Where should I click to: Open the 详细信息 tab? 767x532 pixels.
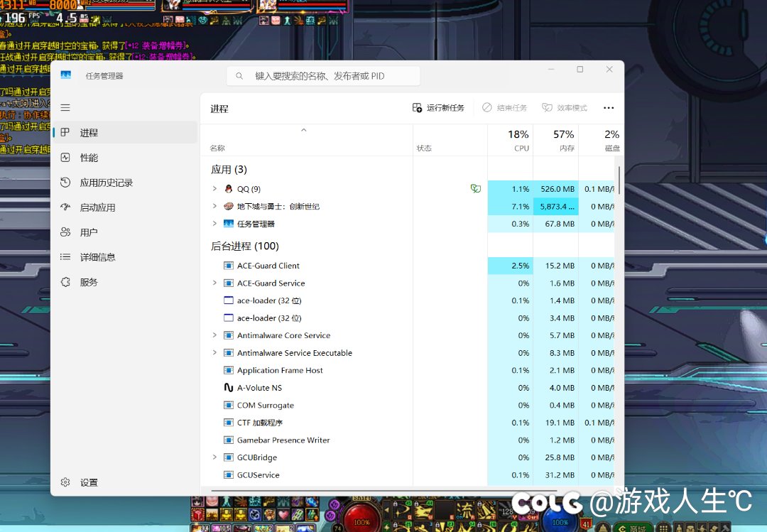click(x=126, y=257)
